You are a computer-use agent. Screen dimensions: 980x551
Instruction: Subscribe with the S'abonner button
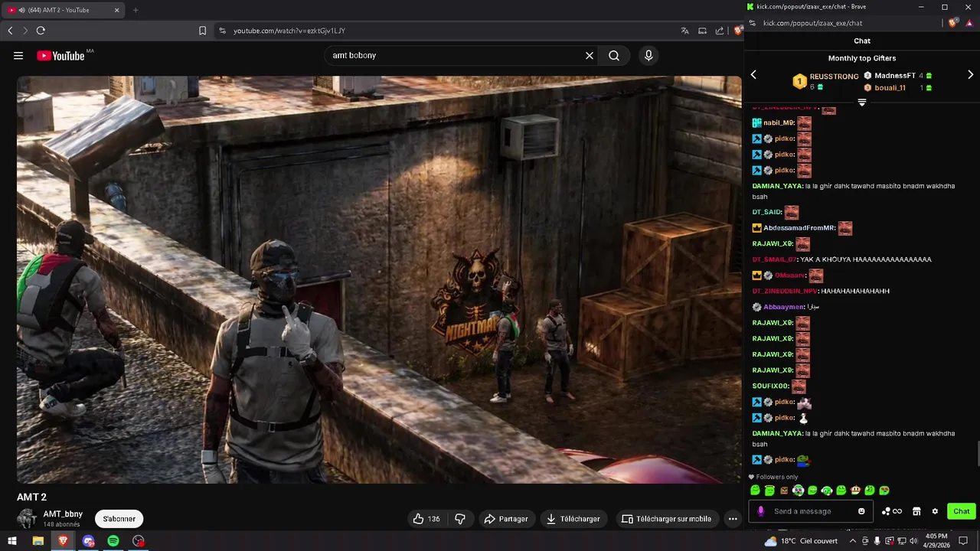point(119,519)
